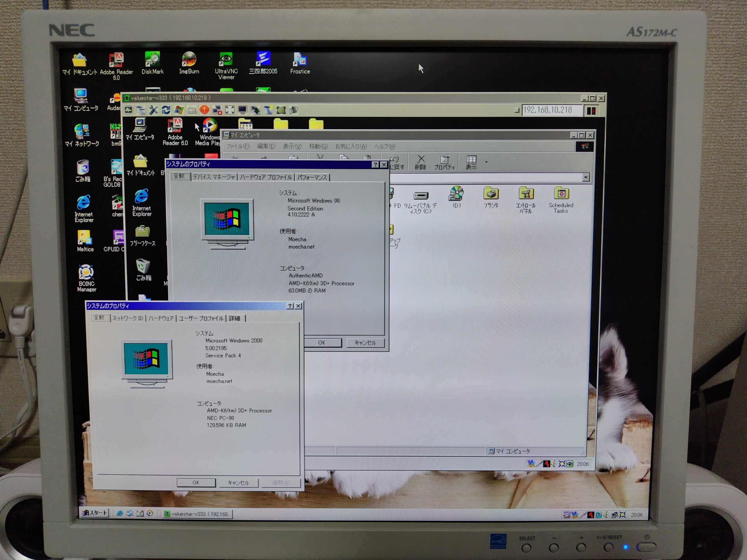Click OK in Windows 98 system properties
The width and height of the screenshot is (747, 560).
click(322, 343)
